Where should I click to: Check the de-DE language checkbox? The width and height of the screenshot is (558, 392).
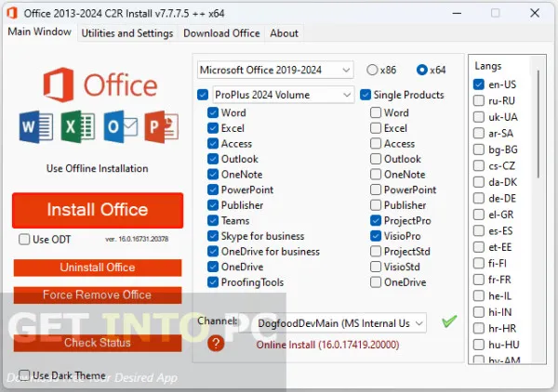(x=479, y=198)
